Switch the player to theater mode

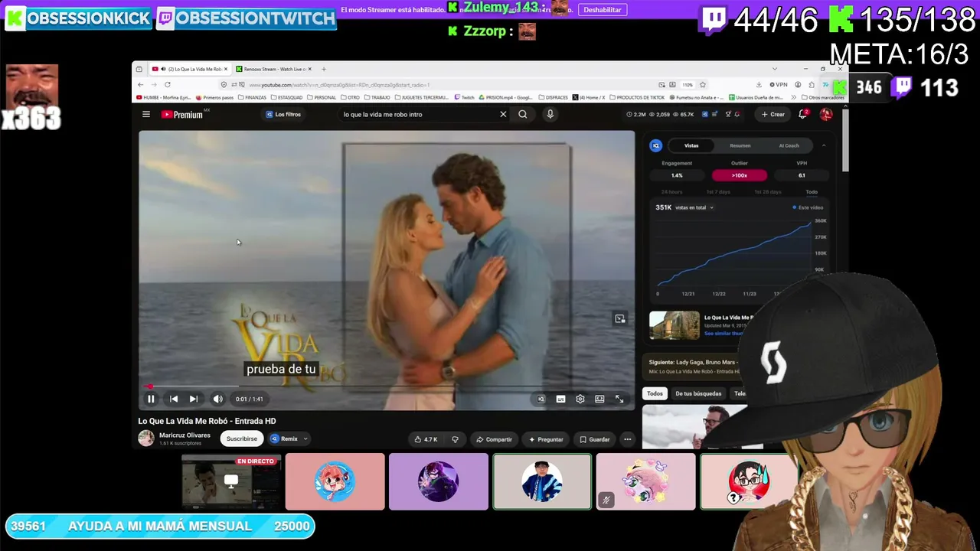[x=599, y=399]
